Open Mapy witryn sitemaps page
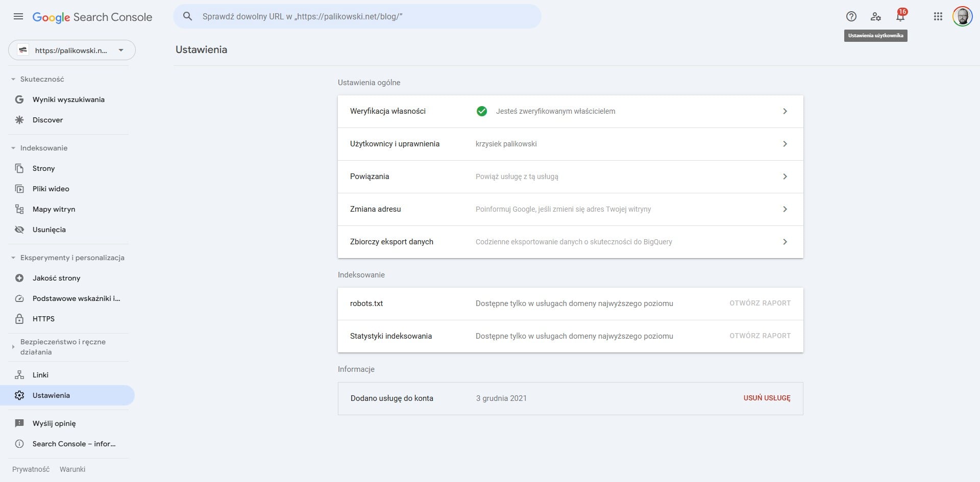The width and height of the screenshot is (980, 482). [x=54, y=209]
